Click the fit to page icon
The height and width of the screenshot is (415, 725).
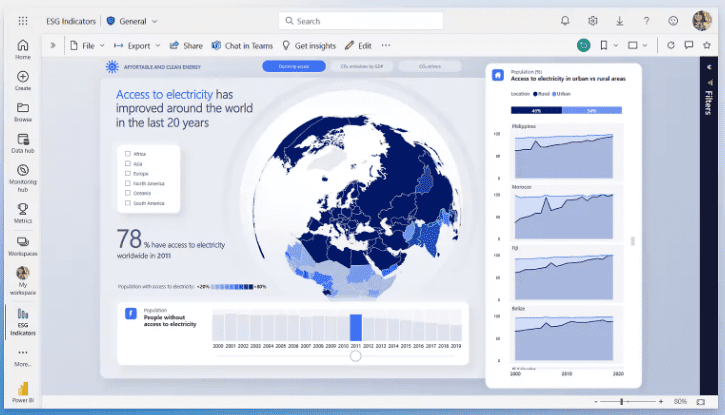(x=700, y=402)
